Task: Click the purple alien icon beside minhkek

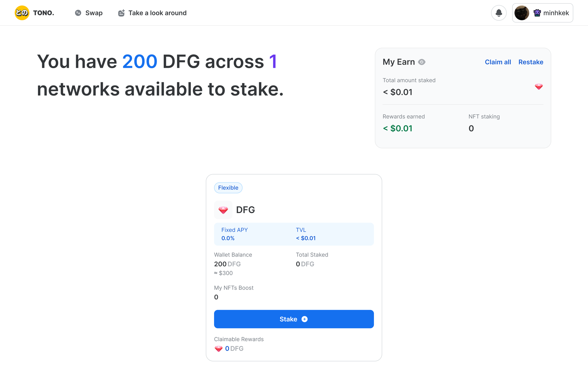Action: pyautogui.click(x=537, y=13)
